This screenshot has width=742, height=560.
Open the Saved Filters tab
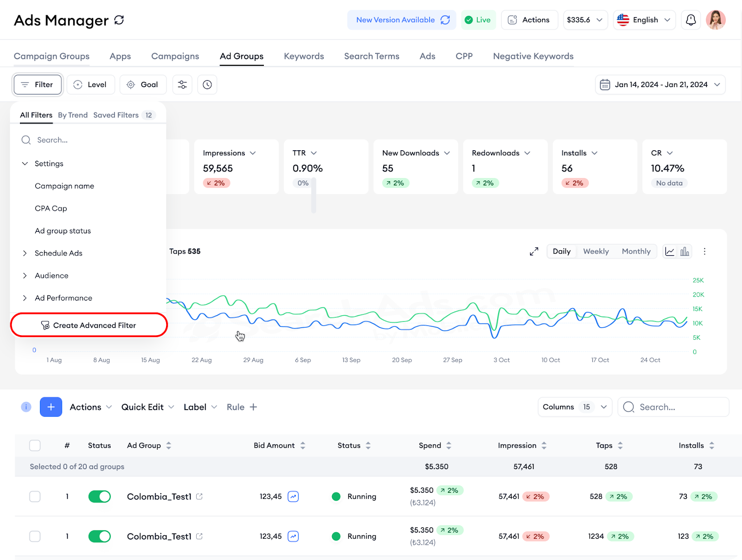tap(116, 115)
